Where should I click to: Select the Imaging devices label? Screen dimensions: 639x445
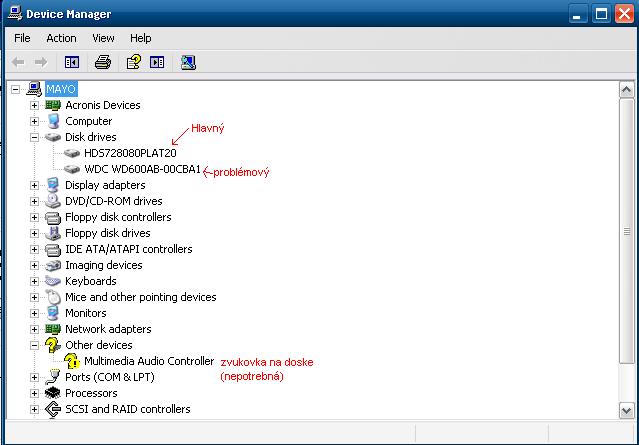point(104,265)
